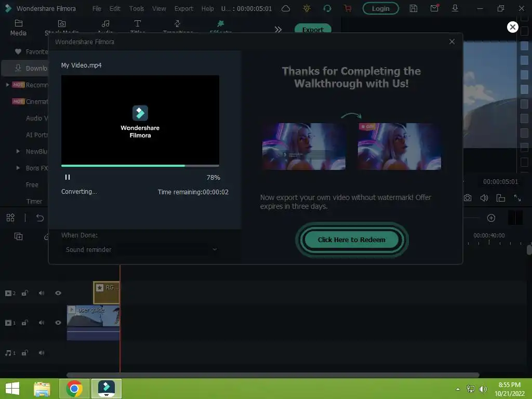Image resolution: width=532 pixels, height=399 pixels.
Task: Click the preview volume icon
Action: point(484,198)
